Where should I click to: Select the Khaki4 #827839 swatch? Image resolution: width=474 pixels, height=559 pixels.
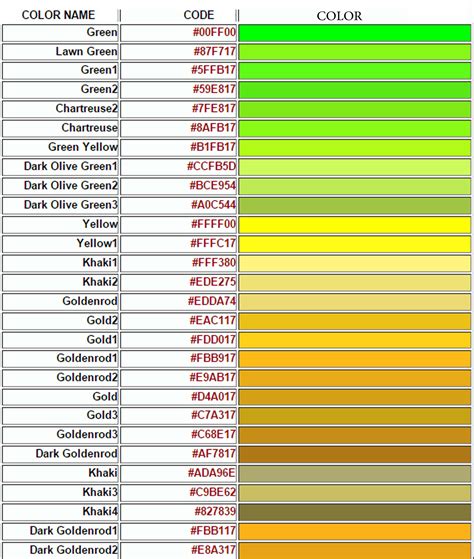click(x=355, y=512)
